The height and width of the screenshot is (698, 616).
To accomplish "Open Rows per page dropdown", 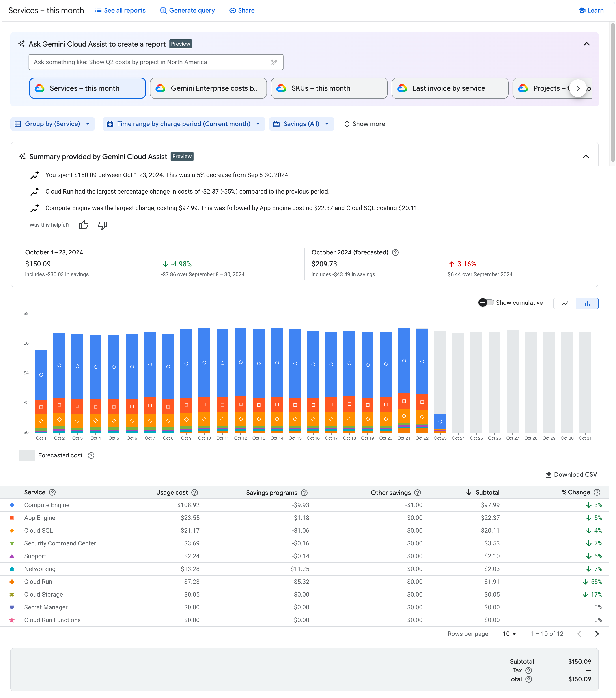I will (509, 634).
